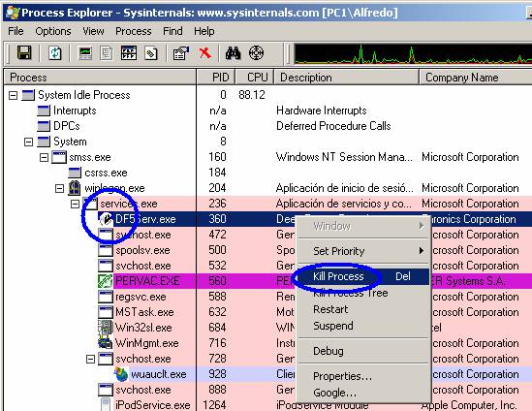Sort by the Description column header

click(346, 78)
